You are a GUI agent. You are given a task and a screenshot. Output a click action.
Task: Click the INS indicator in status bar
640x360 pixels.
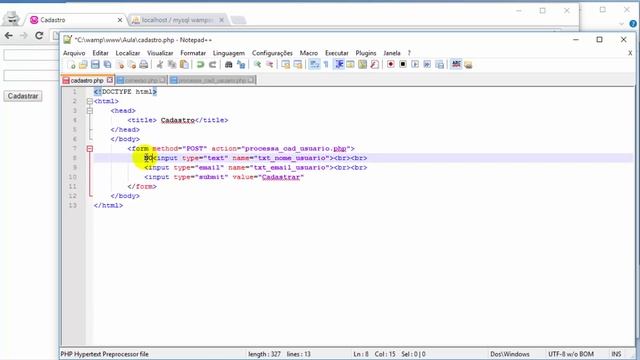click(616, 354)
